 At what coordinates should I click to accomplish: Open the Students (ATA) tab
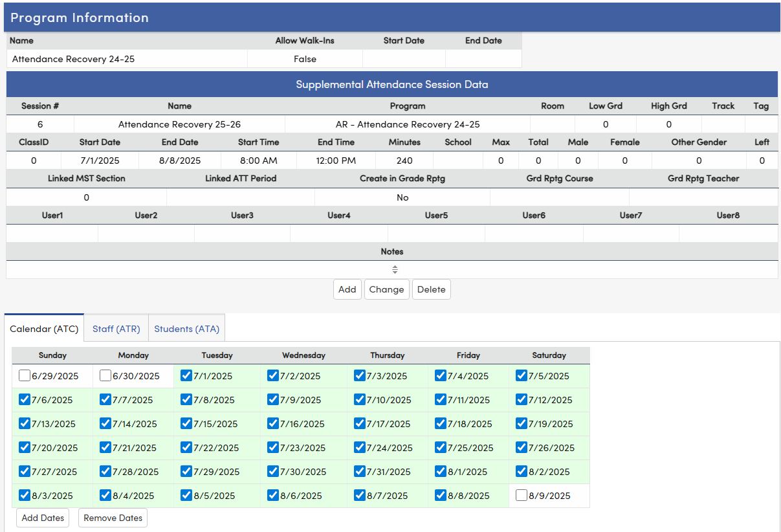[186, 329]
